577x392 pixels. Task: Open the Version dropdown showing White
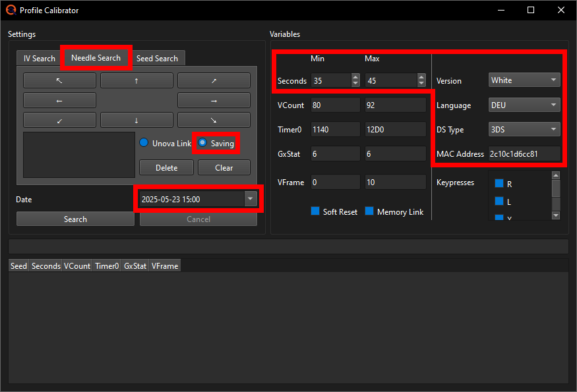pyautogui.click(x=524, y=79)
